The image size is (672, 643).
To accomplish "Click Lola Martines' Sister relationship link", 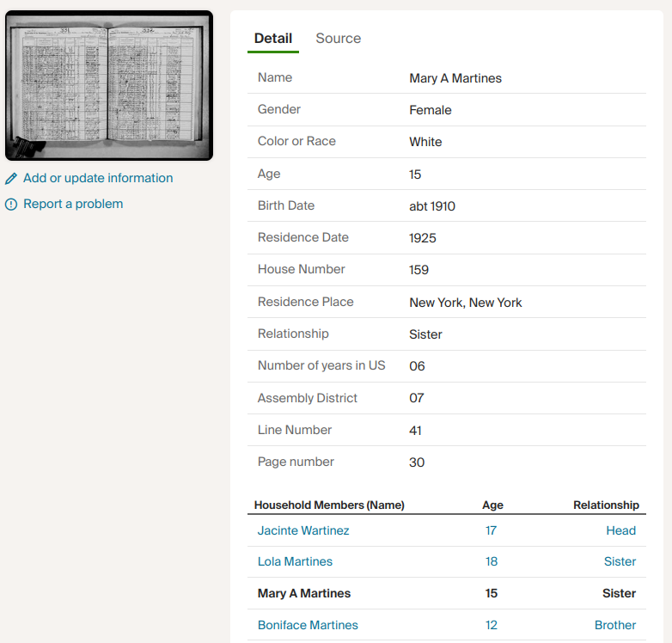I will (620, 561).
